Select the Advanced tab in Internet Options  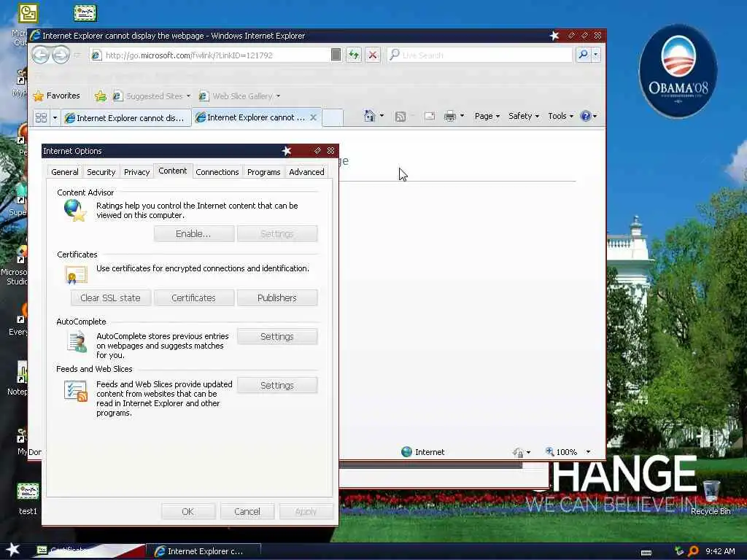click(306, 172)
